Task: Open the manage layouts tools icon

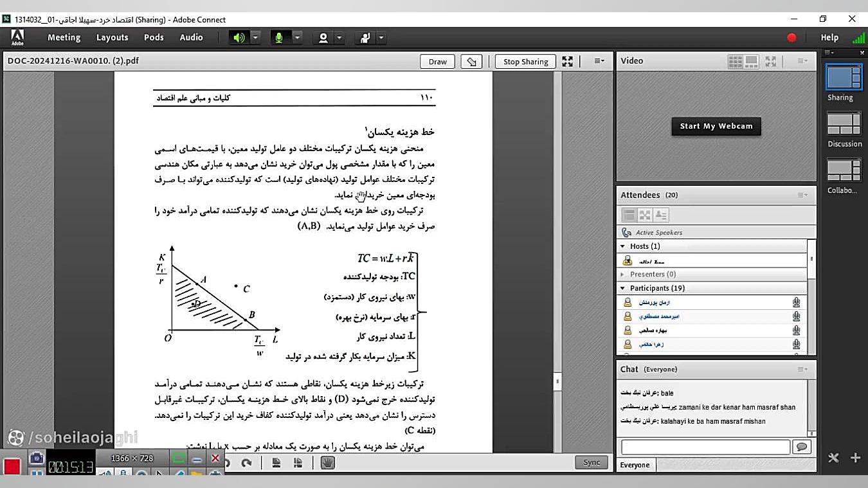Action: coord(834,458)
